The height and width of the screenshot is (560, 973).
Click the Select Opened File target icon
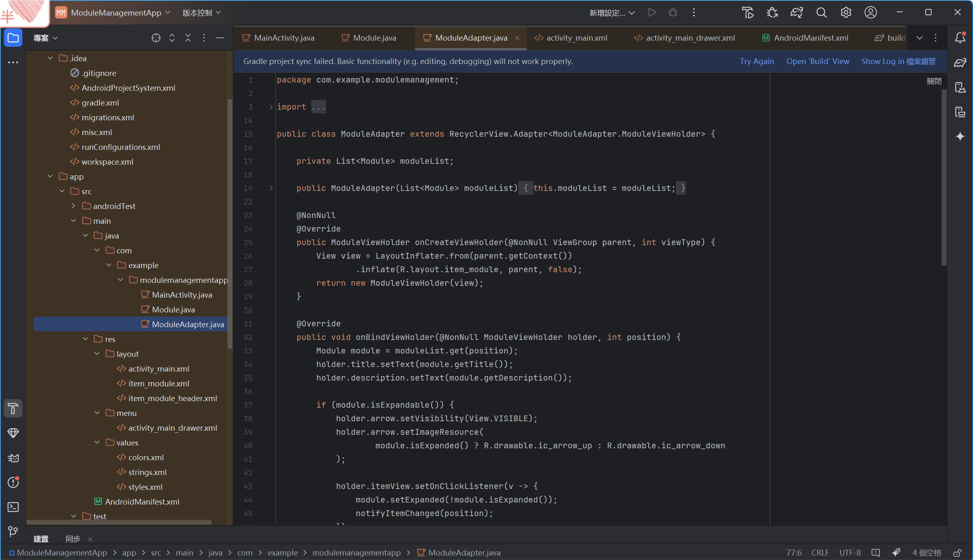(x=156, y=38)
